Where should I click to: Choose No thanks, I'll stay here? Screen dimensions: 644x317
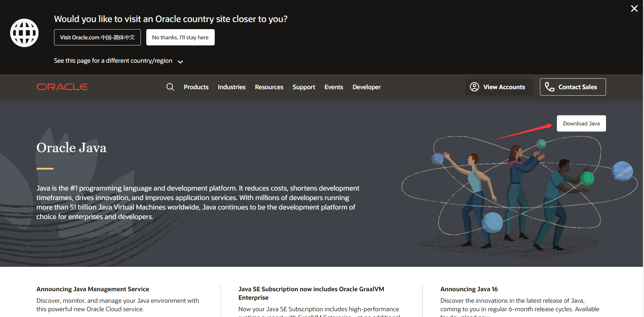[x=180, y=37]
